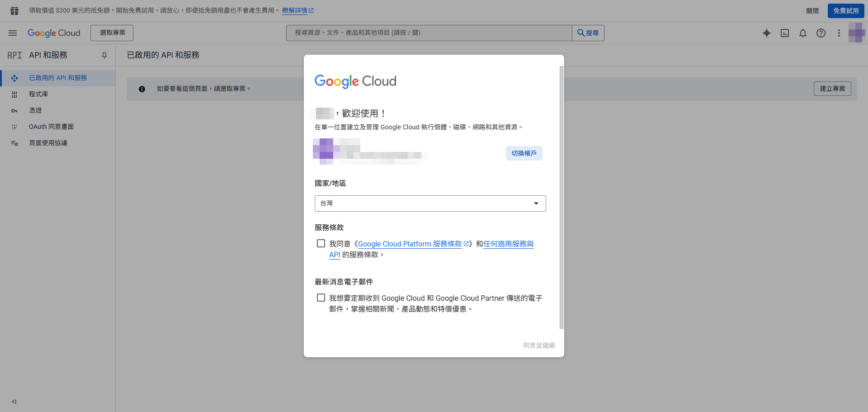This screenshot has width=868, height=412.
Task: Open the Cloud Shell terminal icon
Action: (785, 33)
